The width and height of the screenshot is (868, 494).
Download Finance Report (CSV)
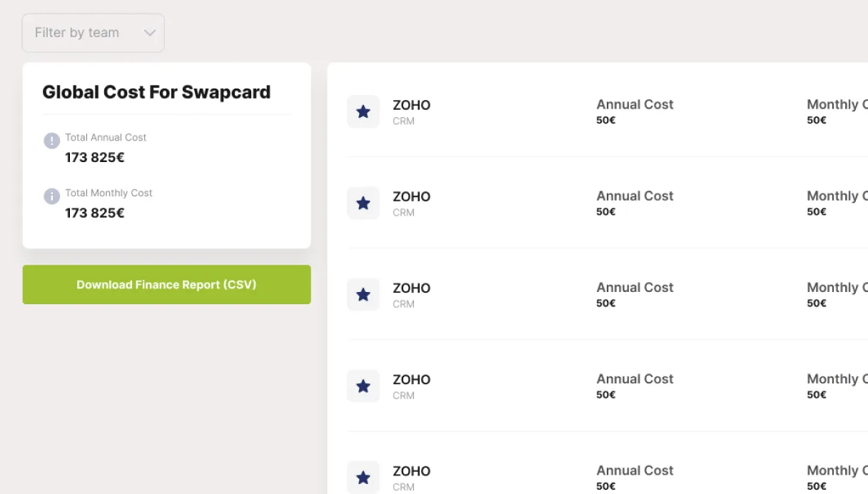tap(166, 284)
